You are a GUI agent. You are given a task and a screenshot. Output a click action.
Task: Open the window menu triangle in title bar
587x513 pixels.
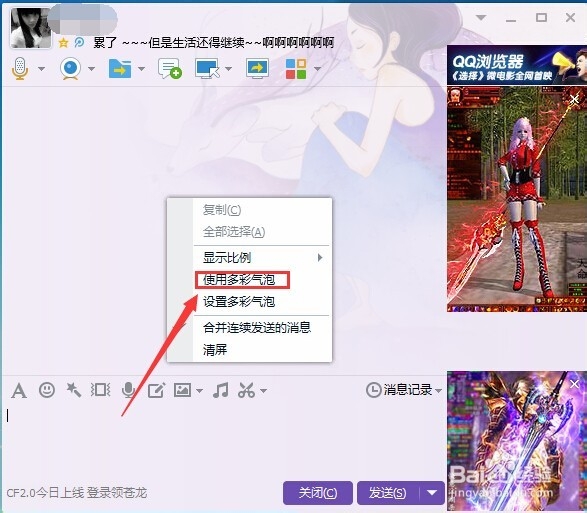pos(481,18)
